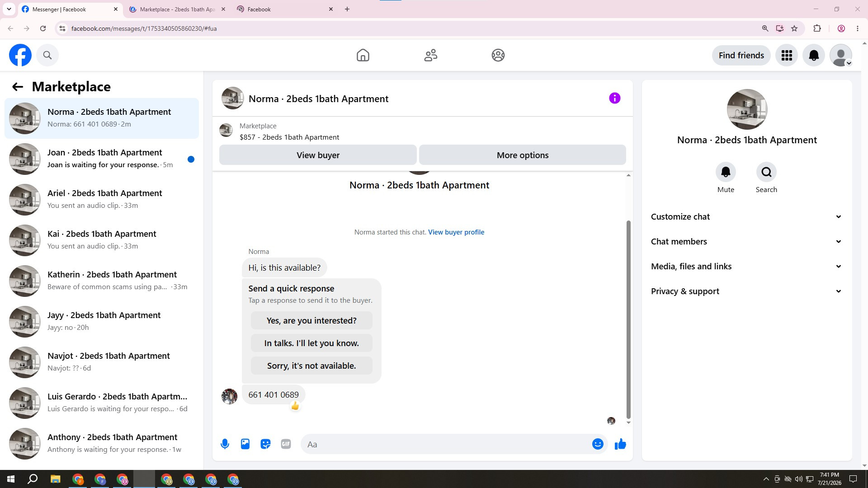Image resolution: width=868 pixels, height=488 pixels.
Task: Expand the Customize chat section
Action: click(x=747, y=217)
